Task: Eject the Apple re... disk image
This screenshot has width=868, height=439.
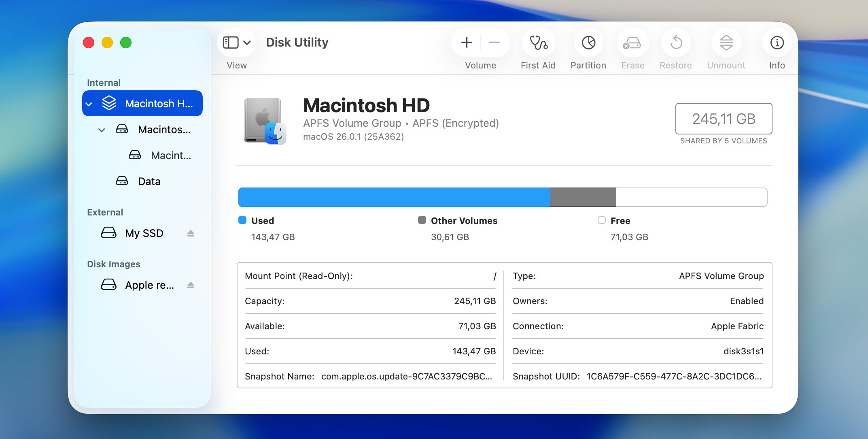Action: click(191, 285)
